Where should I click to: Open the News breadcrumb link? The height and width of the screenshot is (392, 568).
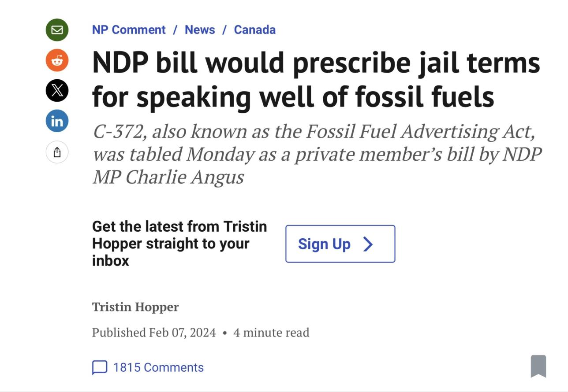click(200, 30)
